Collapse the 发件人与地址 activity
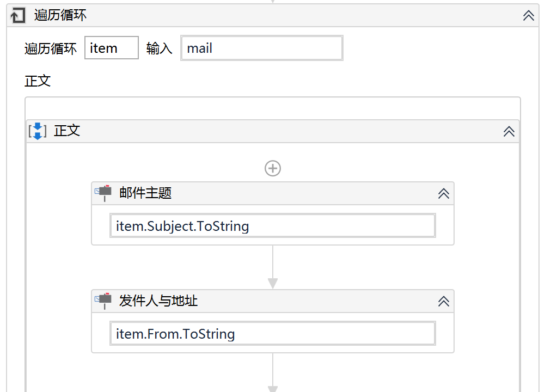This screenshot has width=551, height=392. pyautogui.click(x=444, y=302)
